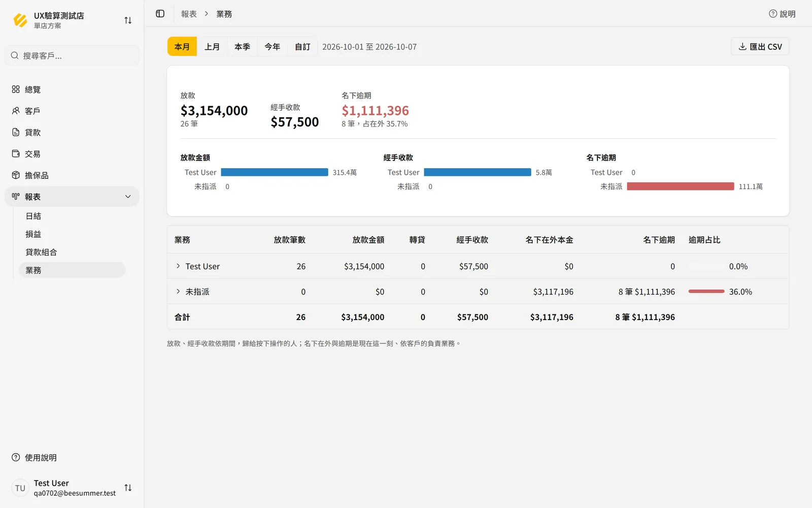
Task: Collapse the 報表 menu chevron
Action: (128, 197)
